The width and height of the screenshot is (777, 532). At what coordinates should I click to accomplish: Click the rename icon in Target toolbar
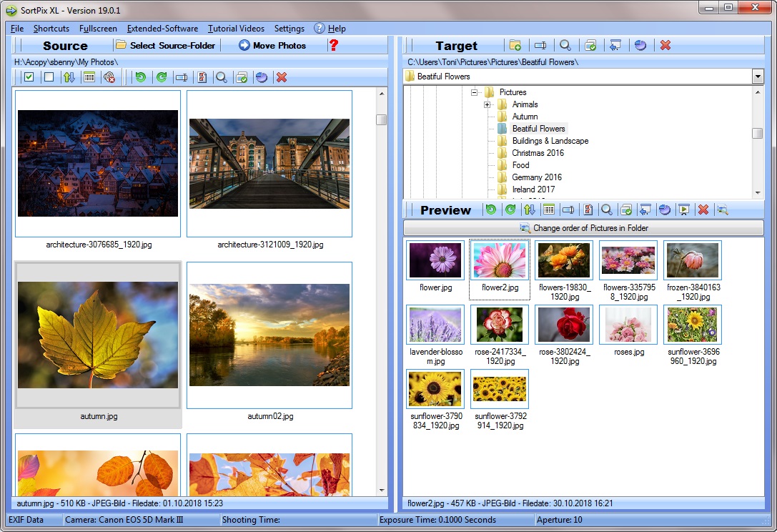(x=540, y=45)
